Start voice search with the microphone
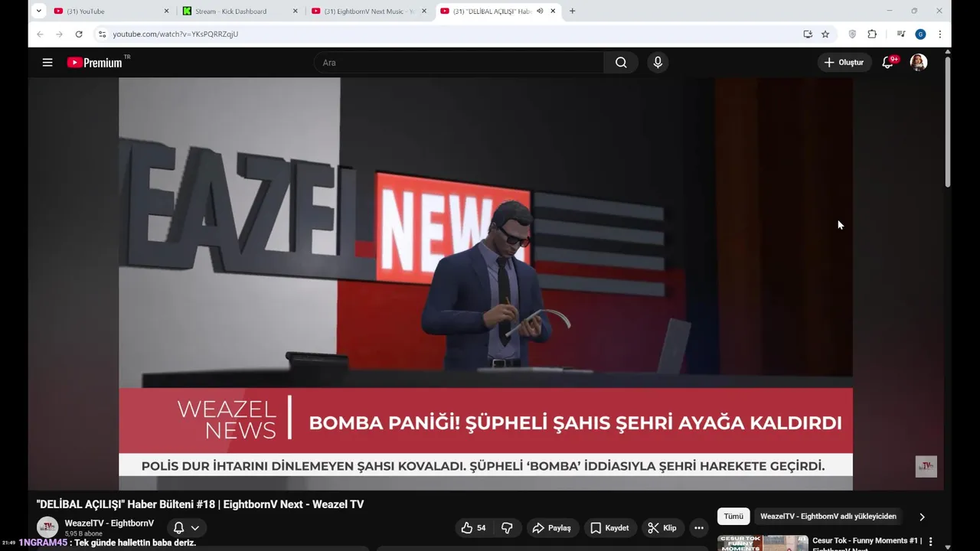The height and width of the screenshot is (551, 980). click(x=658, y=63)
